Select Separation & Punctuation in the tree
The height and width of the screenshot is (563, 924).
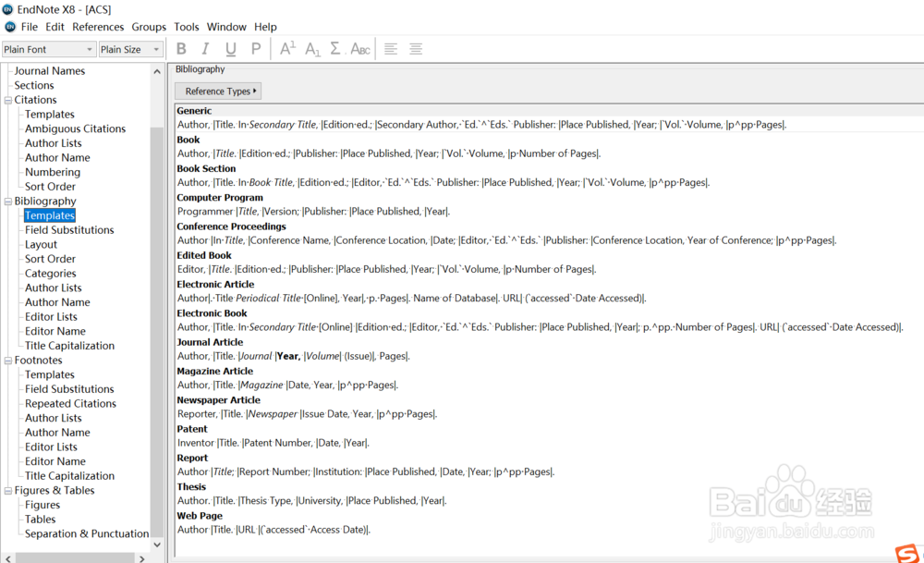point(87,534)
